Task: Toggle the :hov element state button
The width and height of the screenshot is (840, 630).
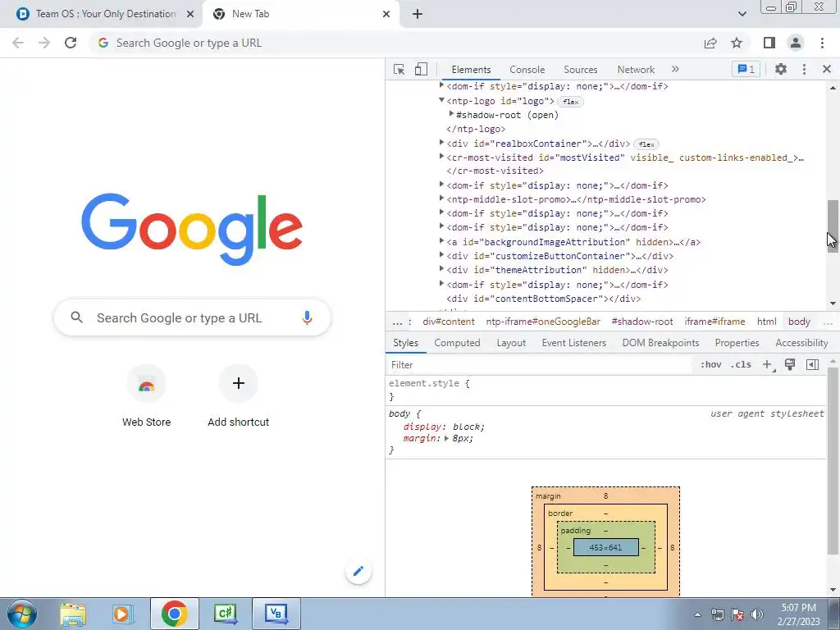Action: (710, 365)
